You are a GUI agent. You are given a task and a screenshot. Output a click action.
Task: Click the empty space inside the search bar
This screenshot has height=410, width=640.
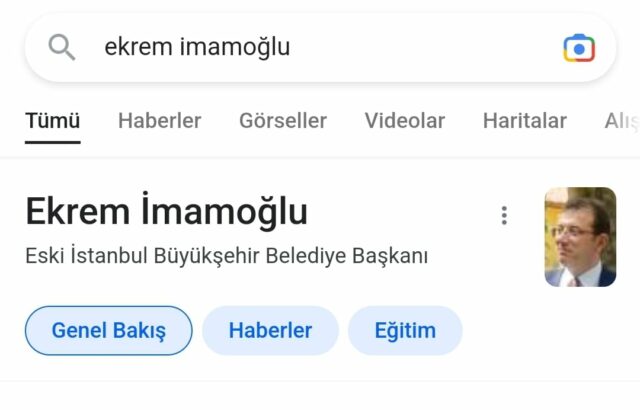pos(424,47)
